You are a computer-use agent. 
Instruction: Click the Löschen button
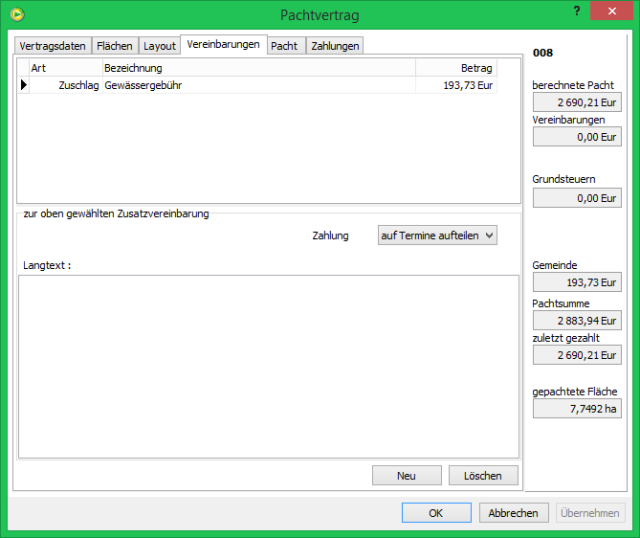[x=483, y=476]
